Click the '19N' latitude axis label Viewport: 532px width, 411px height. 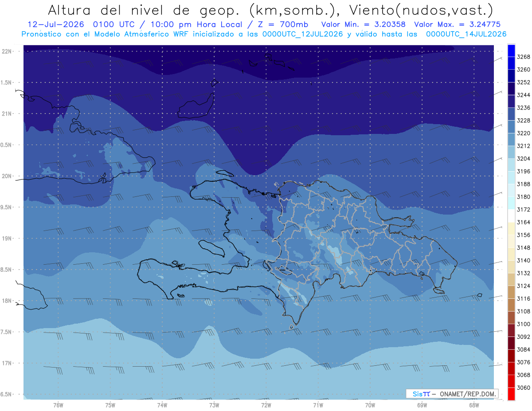[7, 238]
